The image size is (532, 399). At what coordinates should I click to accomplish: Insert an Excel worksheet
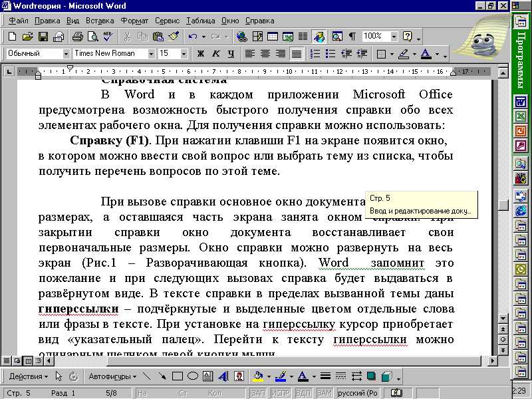(x=288, y=37)
